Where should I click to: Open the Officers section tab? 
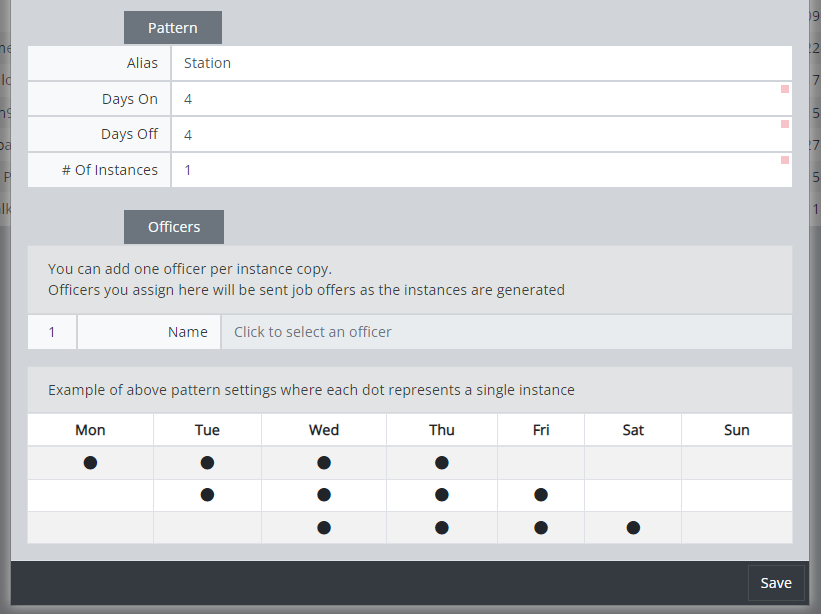click(174, 227)
